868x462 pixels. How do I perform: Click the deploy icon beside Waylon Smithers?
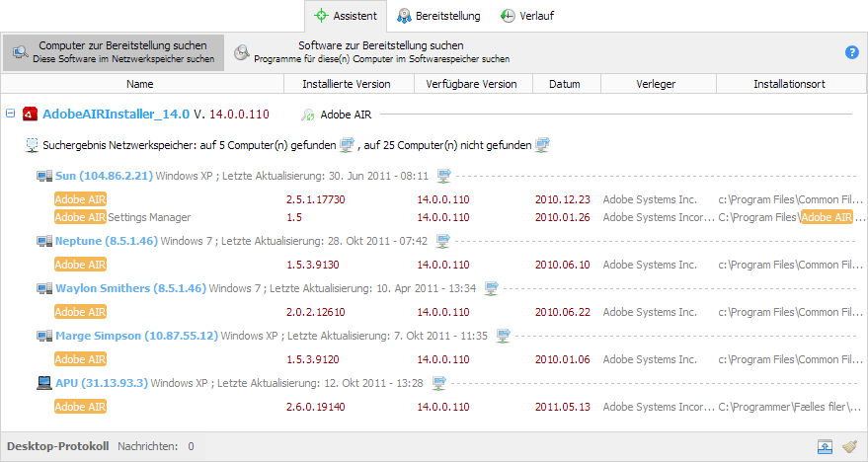point(491,288)
